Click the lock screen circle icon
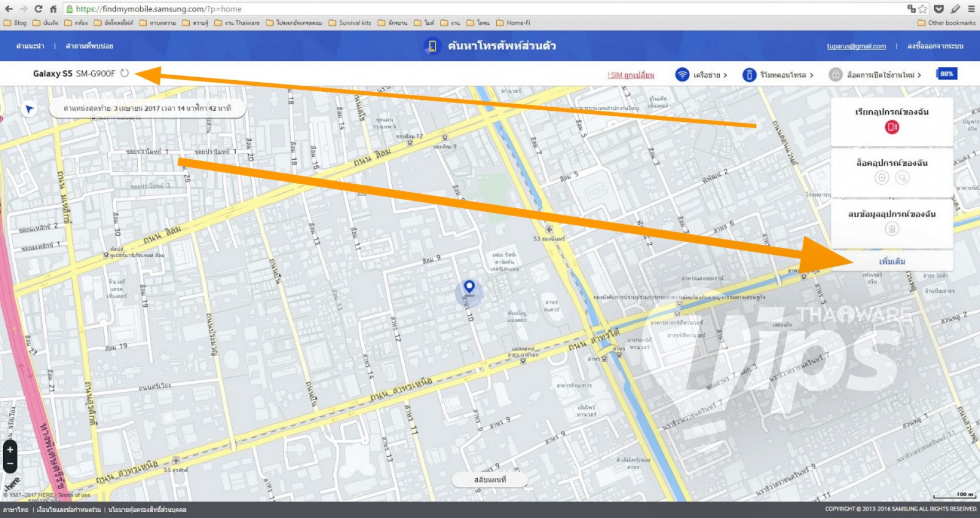This screenshot has width=980, height=518. tap(881, 178)
